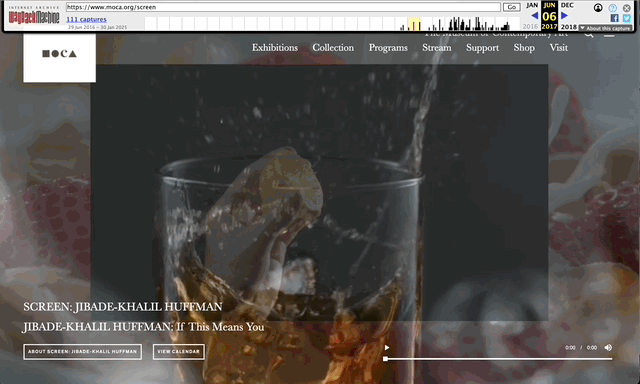Image resolution: width=640 pixels, height=384 pixels.
Task: Click About Screen: Jibade-Khalil Huffman button
Action: [x=82, y=352]
